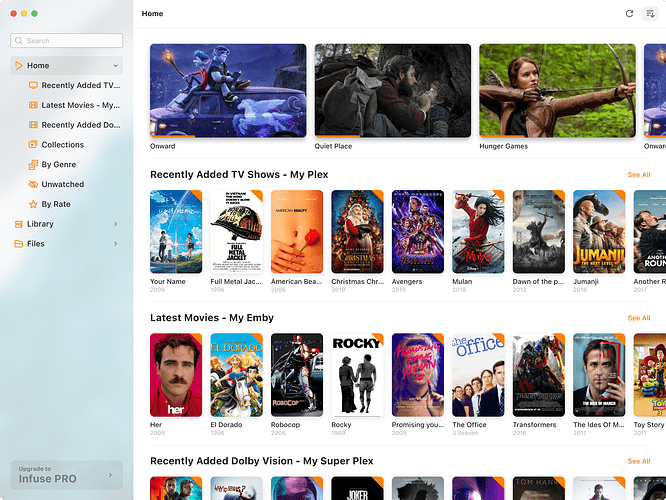Open the Her poster
This screenshot has width=666, height=500.
pos(176,375)
